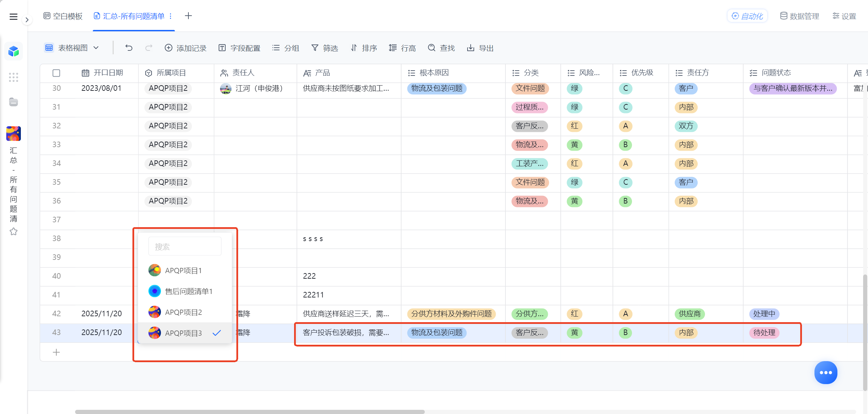Screen dimensions: 868x414
Task: Open the apps grid icon in sidebar
Action: click(14, 77)
